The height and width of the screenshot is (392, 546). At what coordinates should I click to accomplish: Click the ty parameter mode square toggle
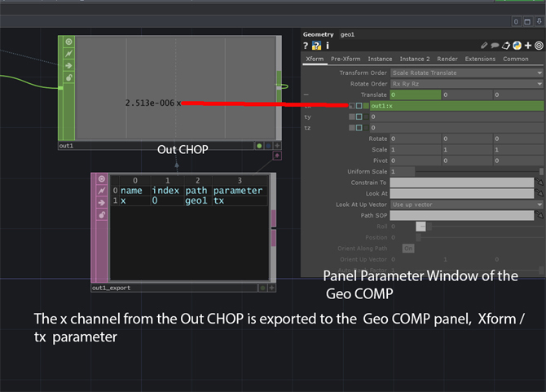point(359,117)
